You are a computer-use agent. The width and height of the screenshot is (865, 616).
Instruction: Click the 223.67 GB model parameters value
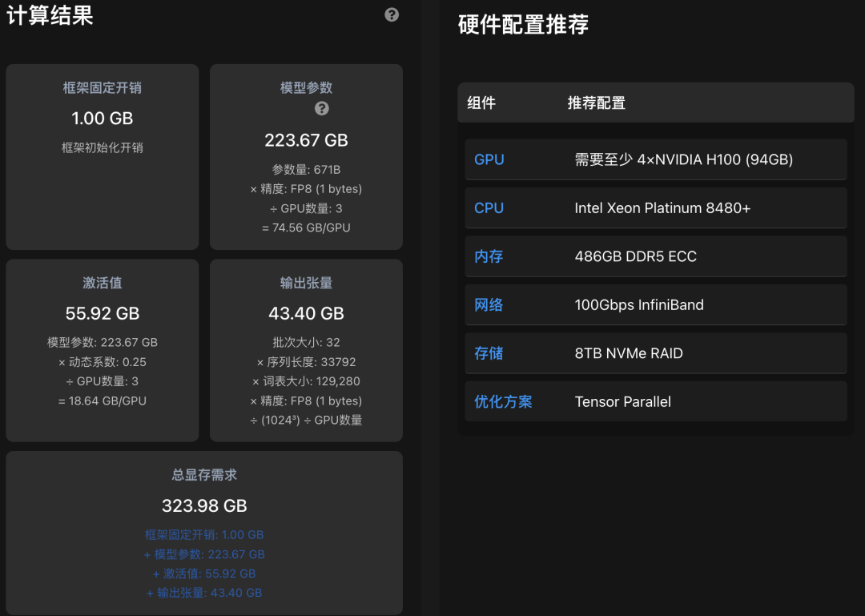[x=306, y=140]
